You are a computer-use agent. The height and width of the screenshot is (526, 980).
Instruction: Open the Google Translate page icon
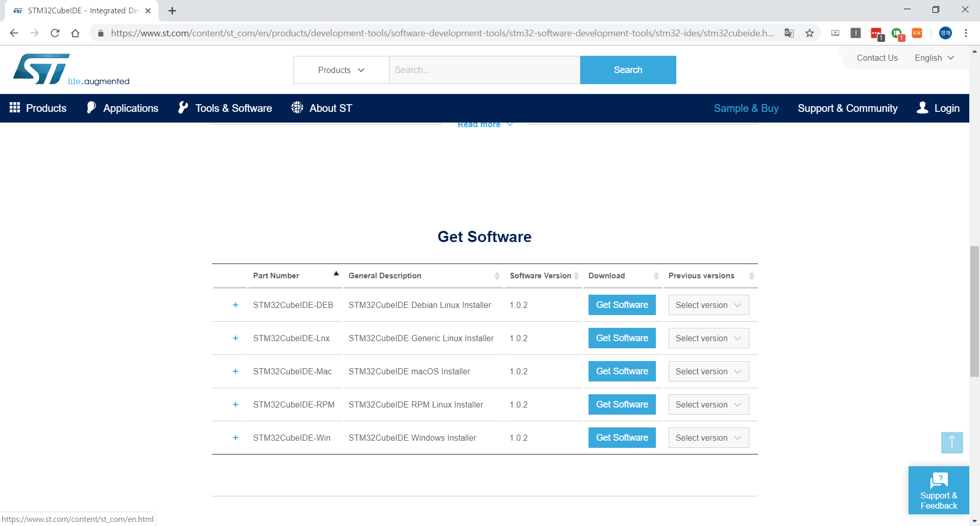click(789, 33)
